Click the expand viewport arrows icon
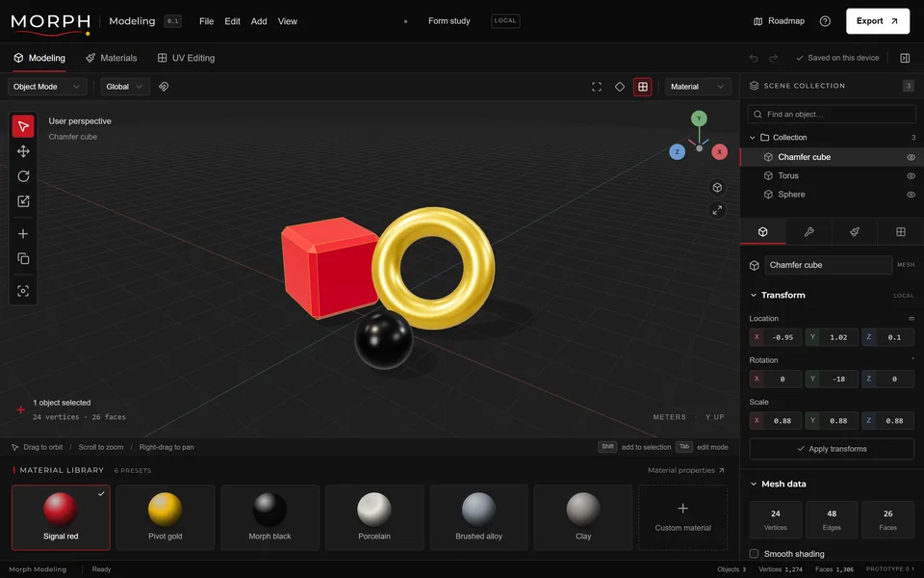The width and height of the screenshot is (924, 578). (x=717, y=210)
